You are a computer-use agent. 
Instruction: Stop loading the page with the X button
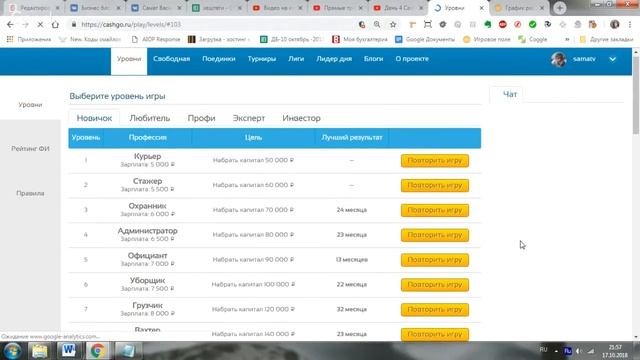(x=40, y=24)
